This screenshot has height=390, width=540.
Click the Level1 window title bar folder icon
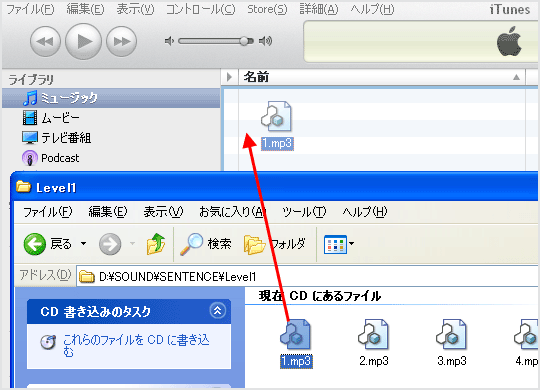tap(23, 186)
